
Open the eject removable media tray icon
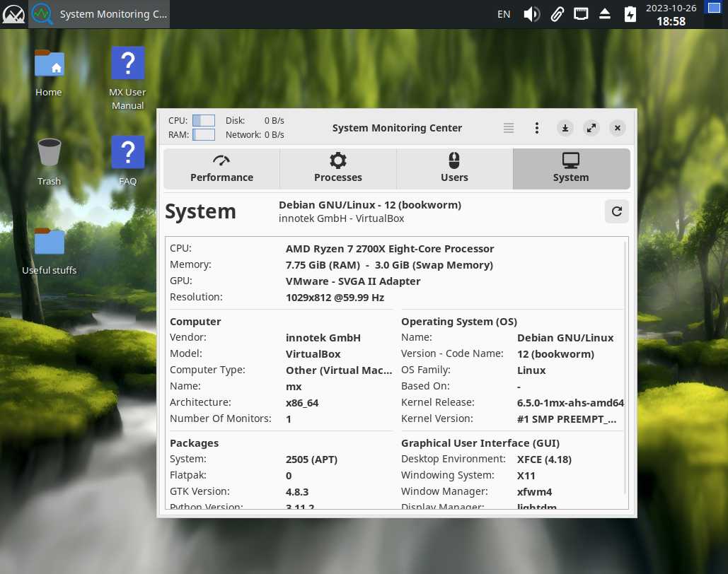(604, 14)
